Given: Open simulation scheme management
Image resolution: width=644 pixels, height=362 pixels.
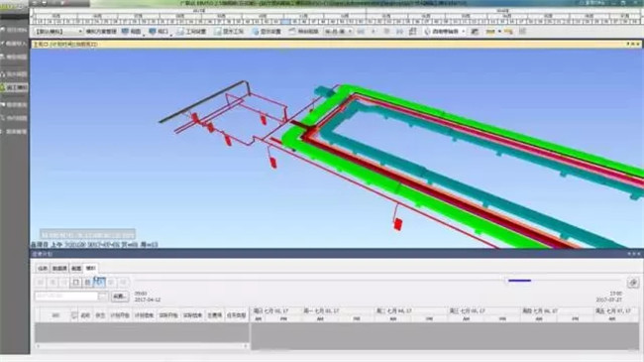Looking at the screenshot, I should point(101,32).
